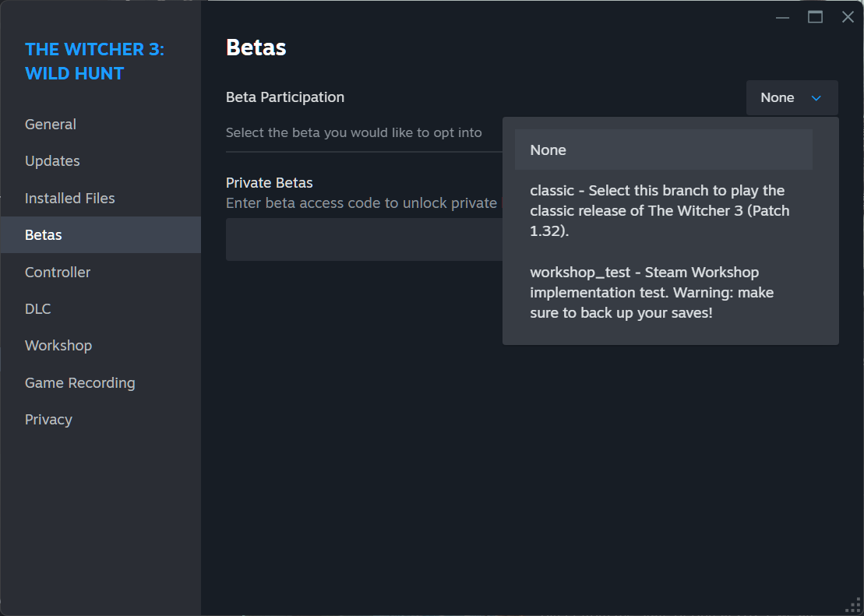View the DLC section
Viewport: 864px width, 616px height.
101,308
